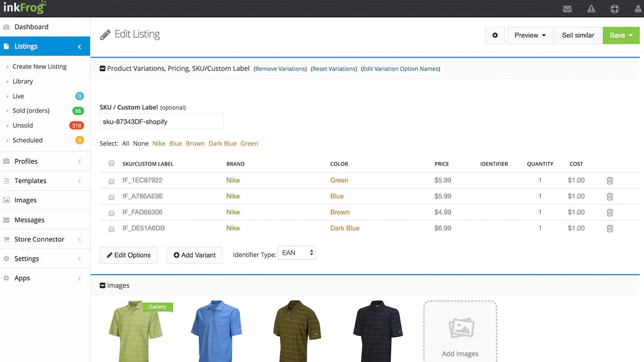The height and width of the screenshot is (362, 644).
Task: Collapse the Listings sidebar section chevron
Action: pyautogui.click(x=79, y=46)
